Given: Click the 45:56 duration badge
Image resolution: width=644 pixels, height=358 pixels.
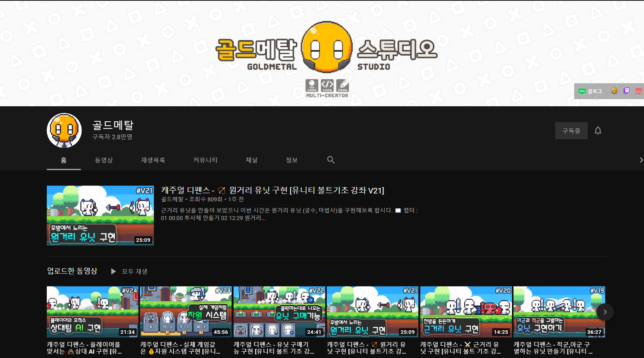Looking at the screenshot, I should point(221,332).
